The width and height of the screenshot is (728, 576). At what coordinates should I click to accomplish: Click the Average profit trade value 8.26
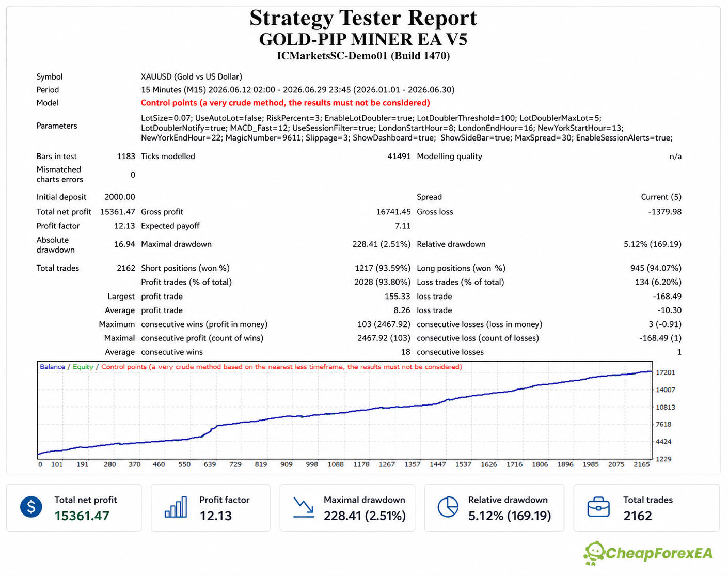point(402,310)
